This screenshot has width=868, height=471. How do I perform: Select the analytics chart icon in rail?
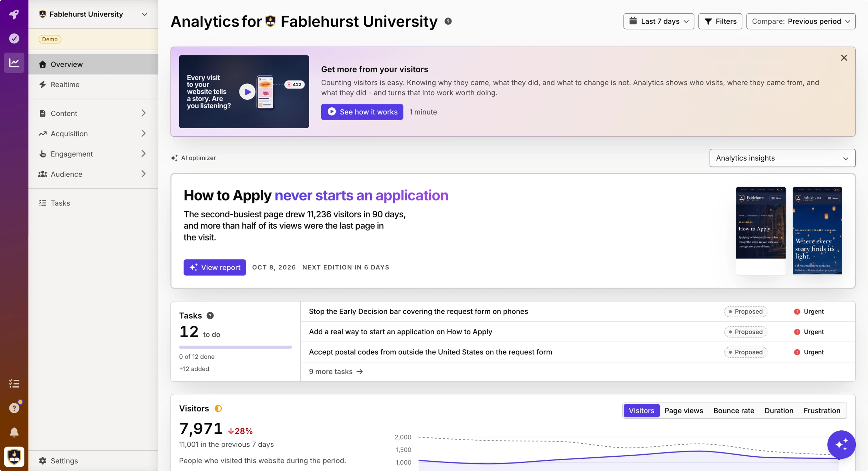point(14,63)
